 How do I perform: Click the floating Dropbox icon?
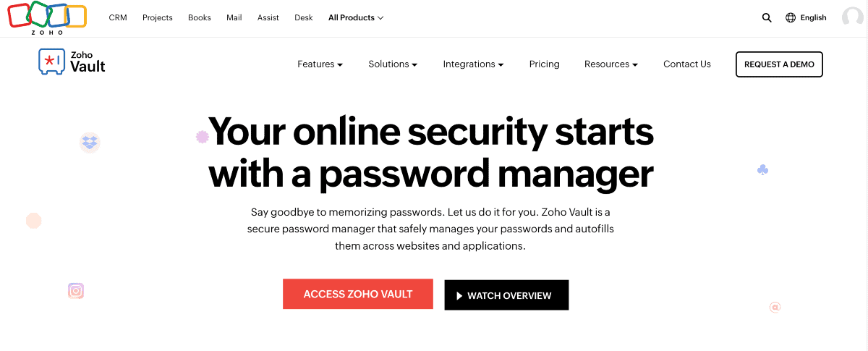(x=90, y=143)
